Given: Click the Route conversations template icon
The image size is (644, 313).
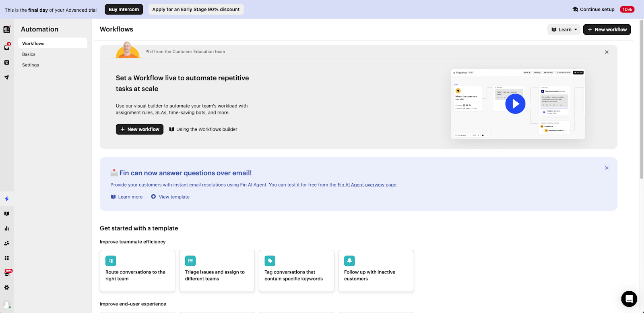Looking at the screenshot, I should pos(111,261).
